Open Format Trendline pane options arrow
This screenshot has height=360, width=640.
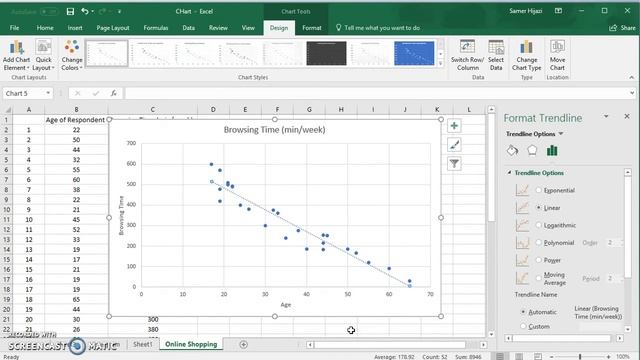click(x=606, y=116)
